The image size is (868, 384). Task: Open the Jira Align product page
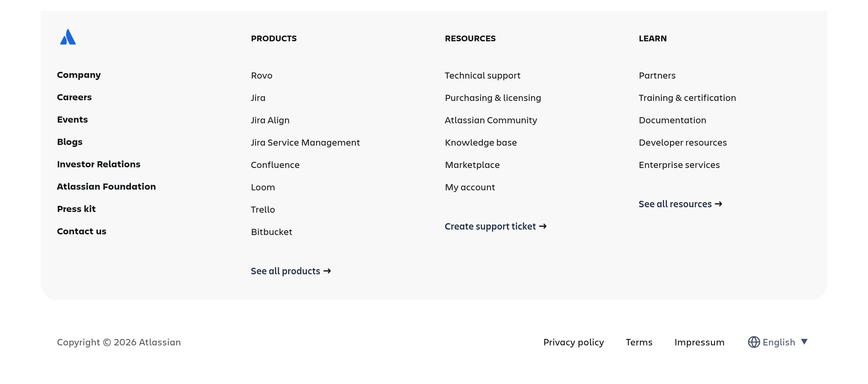click(x=270, y=120)
